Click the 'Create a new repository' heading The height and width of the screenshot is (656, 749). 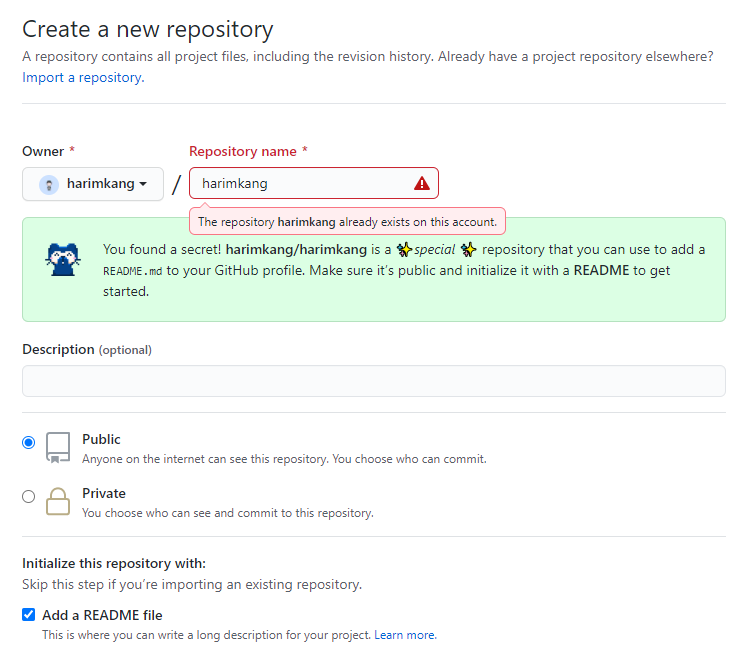pos(148,30)
